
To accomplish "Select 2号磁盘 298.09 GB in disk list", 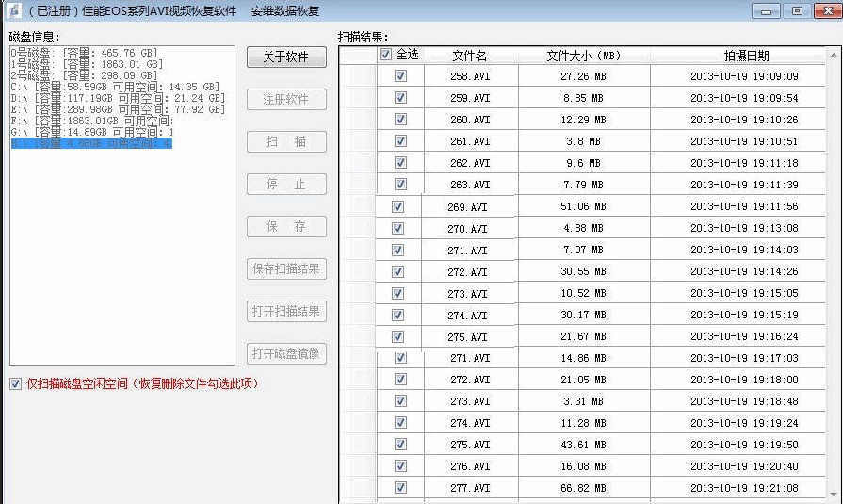I will [84, 75].
